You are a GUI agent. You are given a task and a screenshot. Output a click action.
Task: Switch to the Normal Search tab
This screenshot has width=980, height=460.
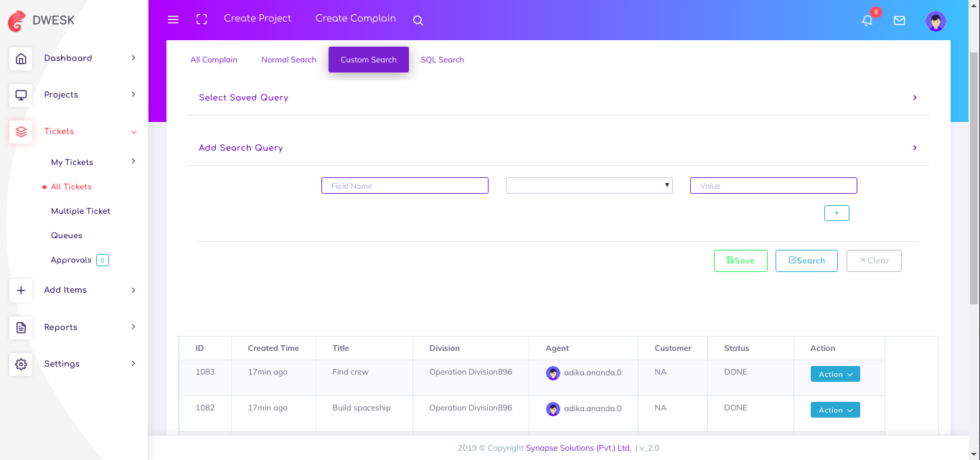[288, 60]
